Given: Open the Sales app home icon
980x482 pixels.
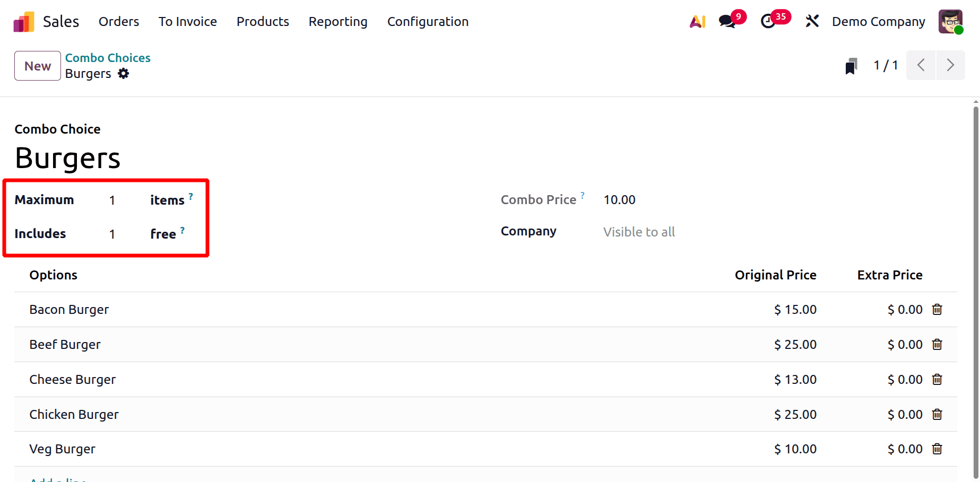Looking at the screenshot, I should click(23, 21).
